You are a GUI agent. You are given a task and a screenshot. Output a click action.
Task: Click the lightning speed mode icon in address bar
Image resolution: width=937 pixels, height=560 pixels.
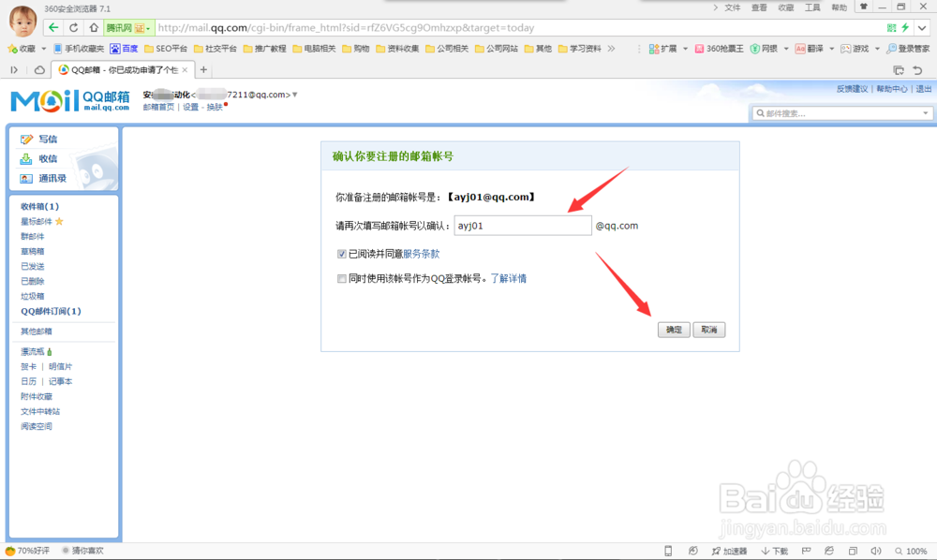pos(905,27)
